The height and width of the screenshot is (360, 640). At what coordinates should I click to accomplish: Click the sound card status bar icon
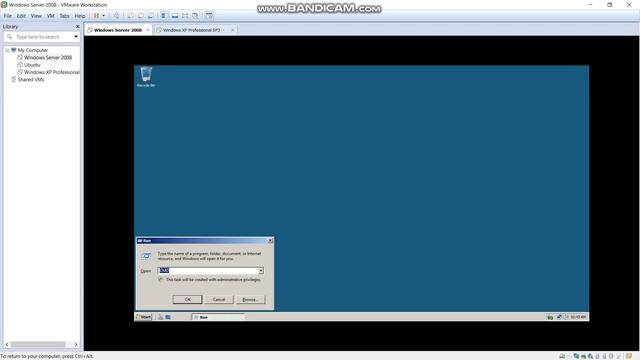pyautogui.click(x=591, y=356)
